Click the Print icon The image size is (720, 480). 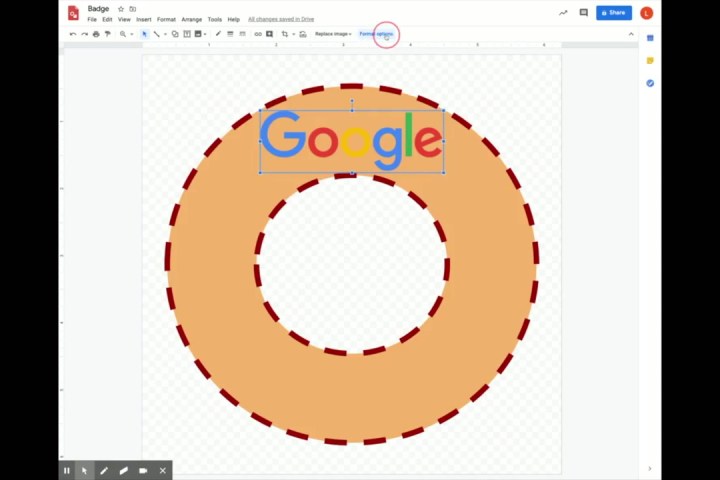pos(96,34)
